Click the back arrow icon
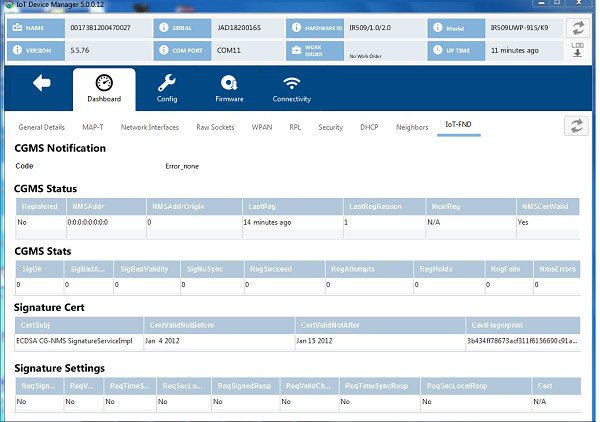Screen dimensions: 600x422 (42, 83)
